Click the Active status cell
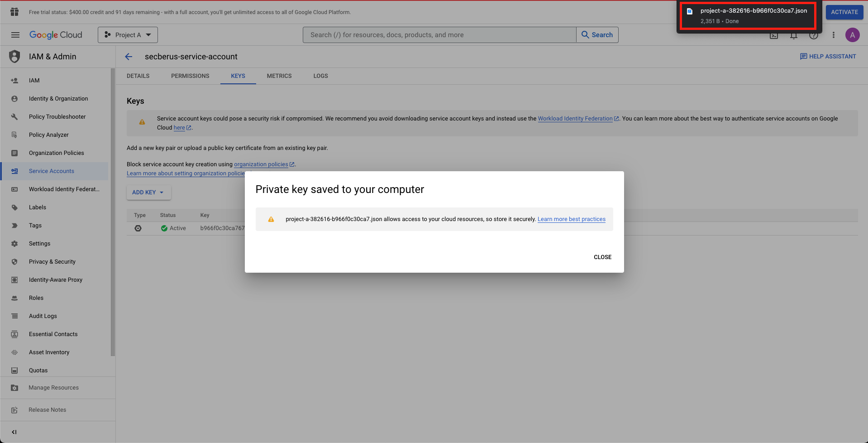 click(173, 228)
